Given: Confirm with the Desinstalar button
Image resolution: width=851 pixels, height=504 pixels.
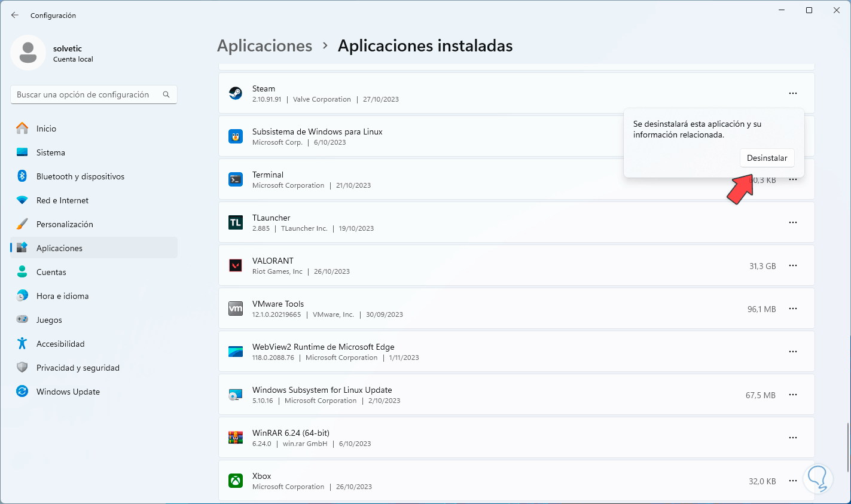Looking at the screenshot, I should (767, 158).
